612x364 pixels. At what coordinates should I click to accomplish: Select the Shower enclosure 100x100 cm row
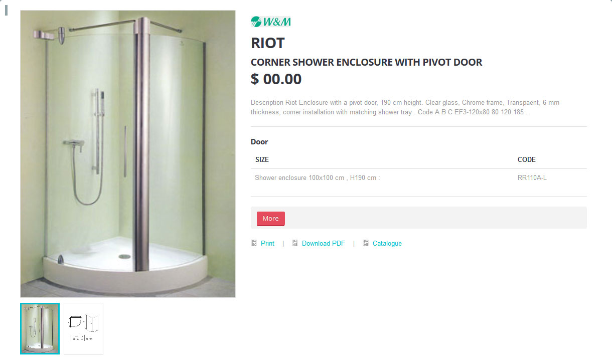[x=419, y=177]
